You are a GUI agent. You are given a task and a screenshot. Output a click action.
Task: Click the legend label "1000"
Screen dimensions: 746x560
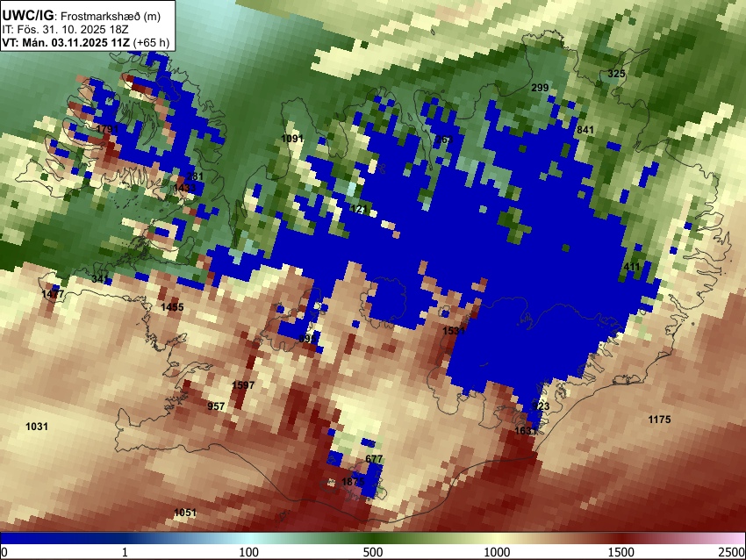click(x=497, y=552)
